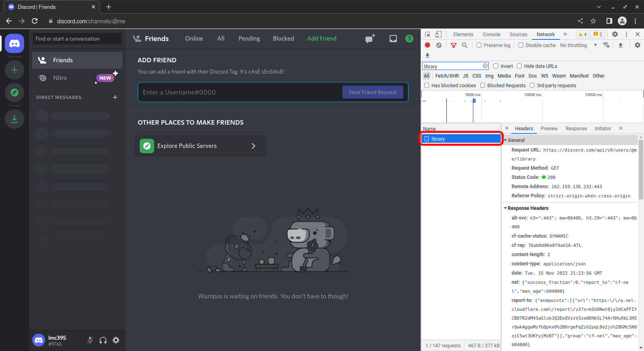The height and width of the screenshot is (351, 644).
Task: Check 3rd-party requests checkbox
Action: click(532, 85)
